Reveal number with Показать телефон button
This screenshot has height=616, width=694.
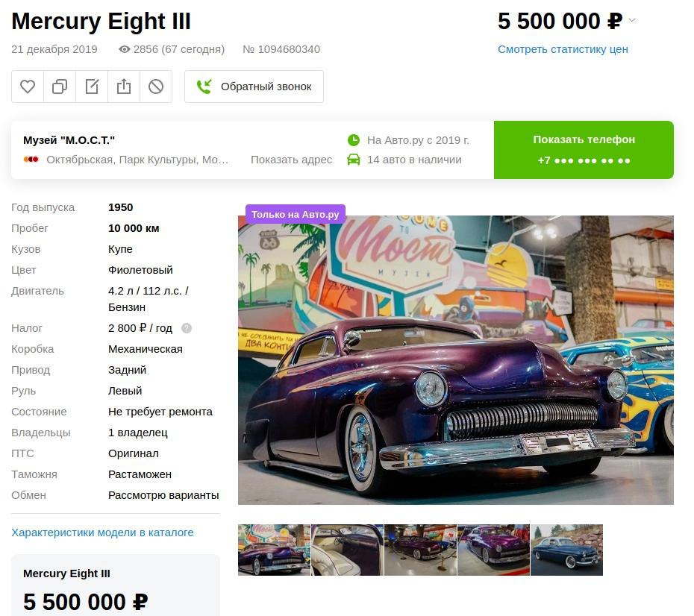click(584, 150)
